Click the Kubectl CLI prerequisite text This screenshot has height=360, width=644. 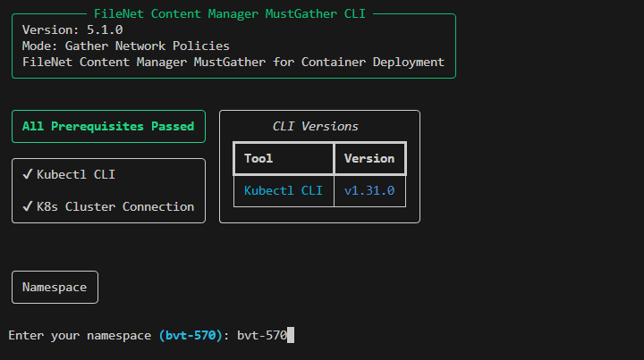pos(76,174)
